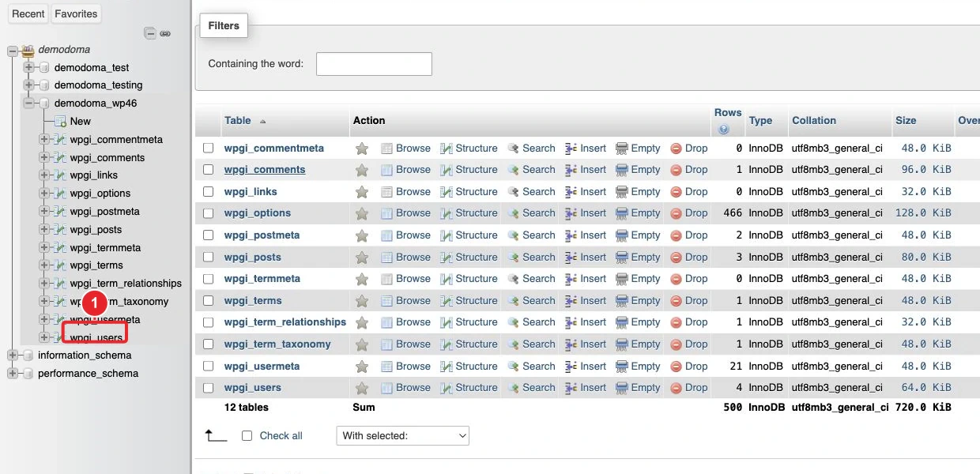980x474 pixels.
Task: Click Browse link for wpgi_postmeta
Action: [413, 235]
